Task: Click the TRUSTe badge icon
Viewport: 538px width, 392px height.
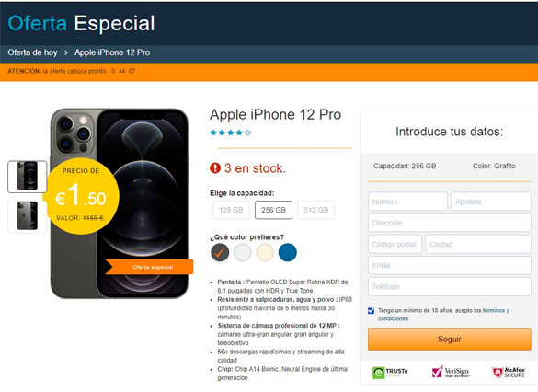Action: (x=390, y=373)
